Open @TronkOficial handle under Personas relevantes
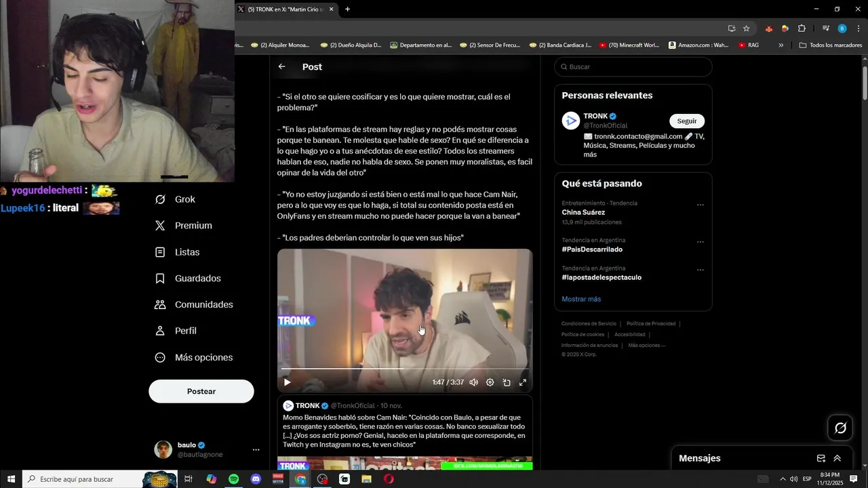This screenshot has height=488, width=868. pos(606,125)
